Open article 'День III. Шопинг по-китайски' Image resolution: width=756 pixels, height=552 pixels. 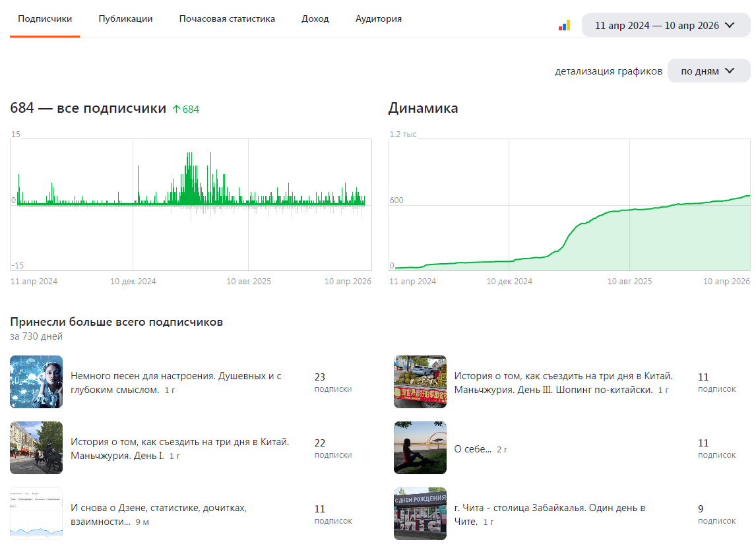tap(563, 383)
